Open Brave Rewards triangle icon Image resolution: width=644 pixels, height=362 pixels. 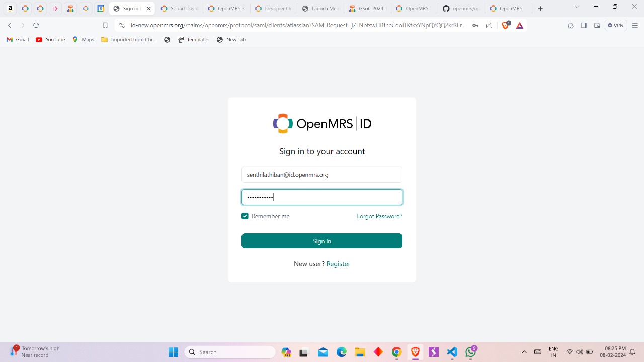coord(520,25)
